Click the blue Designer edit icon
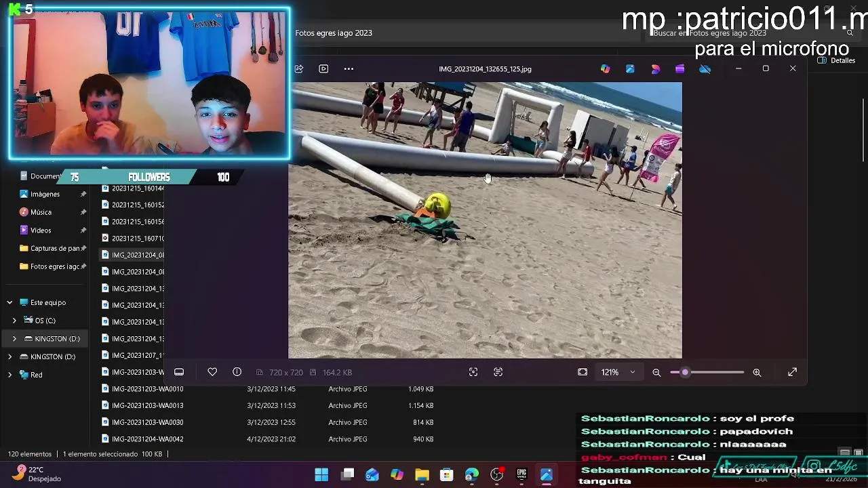868x488 pixels. (x=630, y=68)
